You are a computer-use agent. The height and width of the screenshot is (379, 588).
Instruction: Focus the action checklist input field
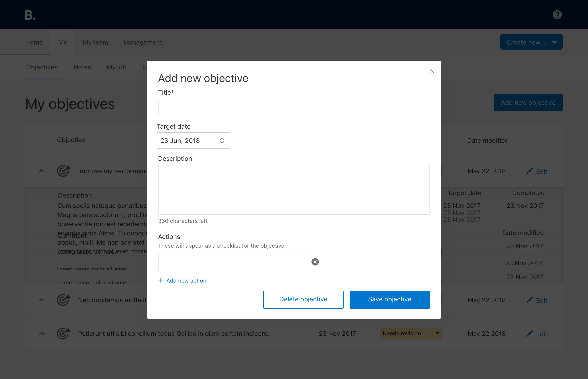232,262
